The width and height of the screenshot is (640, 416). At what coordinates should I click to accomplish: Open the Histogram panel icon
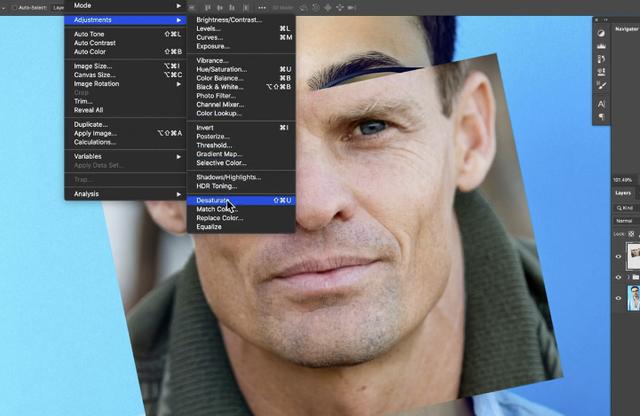601,46
